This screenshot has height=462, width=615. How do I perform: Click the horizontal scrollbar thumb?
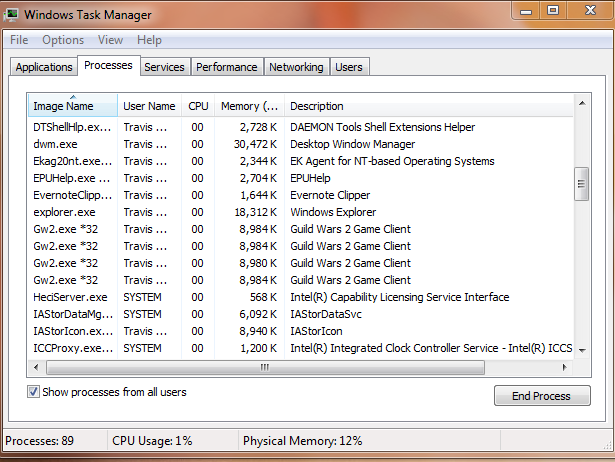[x=265, y=367]
